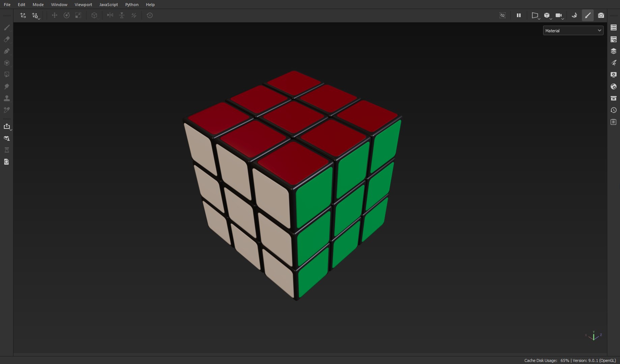Screen dimensions: 620x364
Task: Open the Display settings panel
Action: tap(614, 74)
